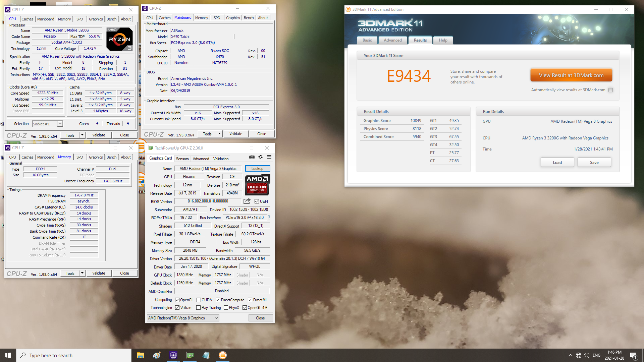
Task: Click the Memory CPU-Z window title icon
Action: (8, 148)
